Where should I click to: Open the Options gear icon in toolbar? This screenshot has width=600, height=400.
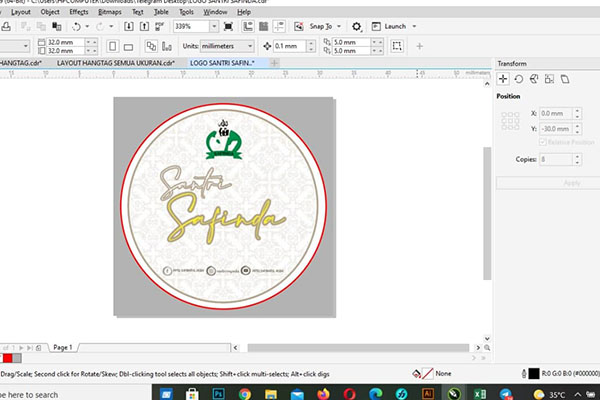(x=357, y=26)
